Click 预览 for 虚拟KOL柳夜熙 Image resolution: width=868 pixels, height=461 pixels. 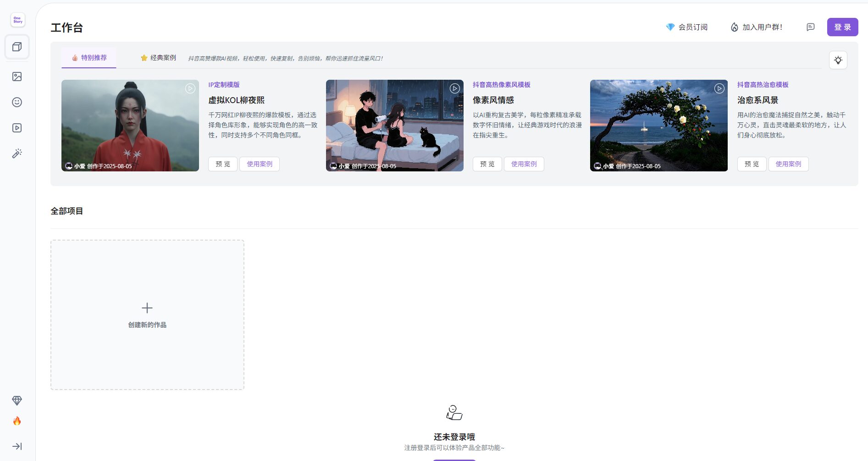coord(223,164)
